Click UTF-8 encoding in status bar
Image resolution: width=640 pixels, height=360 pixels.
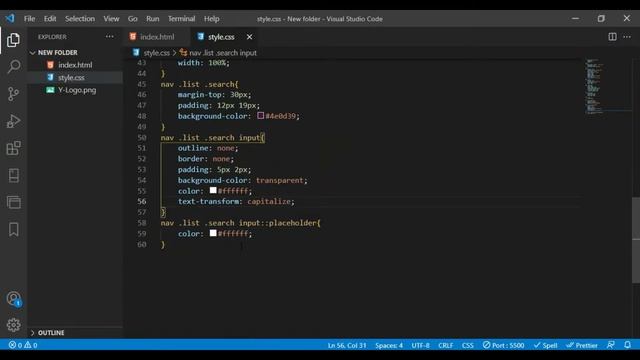tap(420, 345)
